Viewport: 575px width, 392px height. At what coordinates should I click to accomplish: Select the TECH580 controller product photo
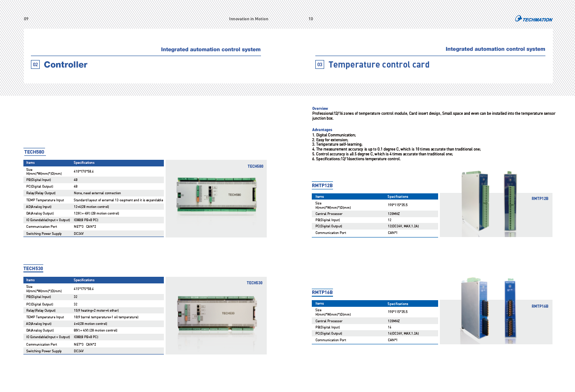(216, 194)
